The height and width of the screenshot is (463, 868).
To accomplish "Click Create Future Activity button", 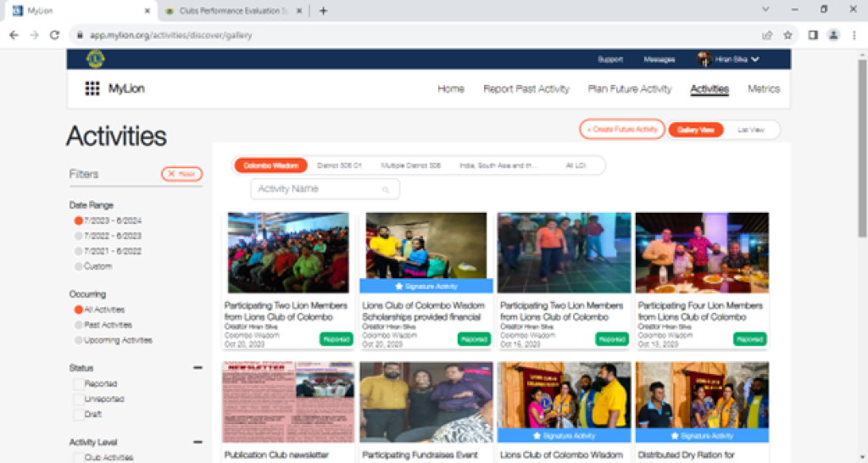I will click(x=622, y=130).
